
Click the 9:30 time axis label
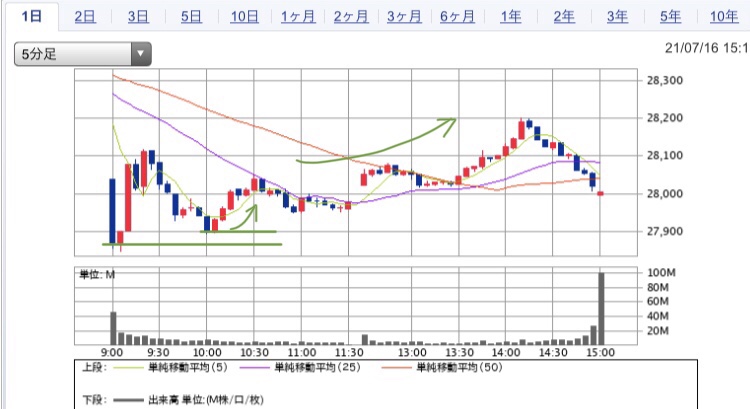tap(158, 353)
